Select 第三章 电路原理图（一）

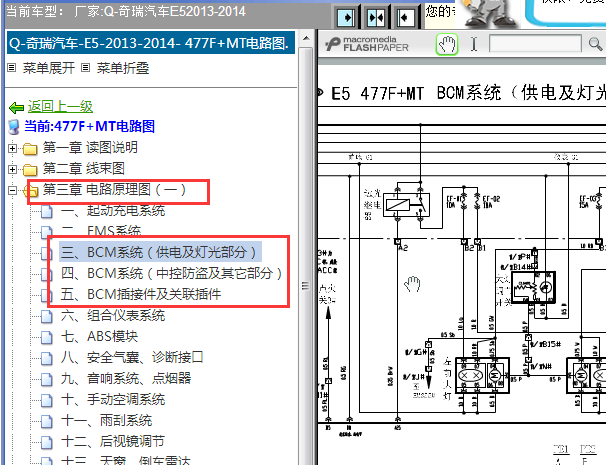(x=114, y=189)
